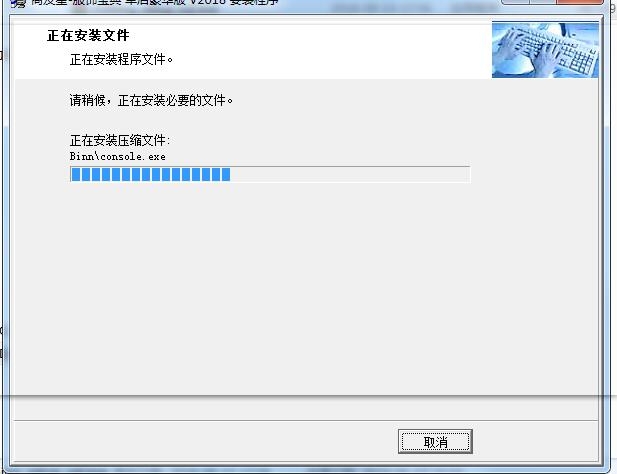Click the separator line above 取消

pos(305,421)
